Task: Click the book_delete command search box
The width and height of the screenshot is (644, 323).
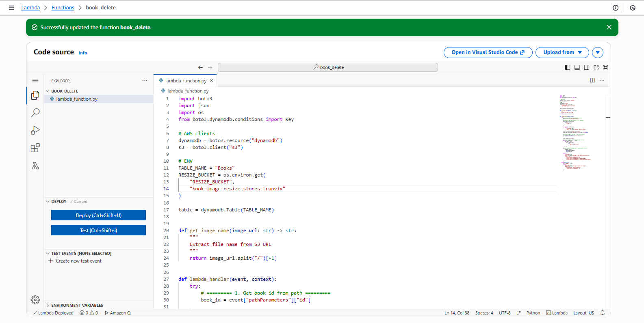Action: [328, 67]
